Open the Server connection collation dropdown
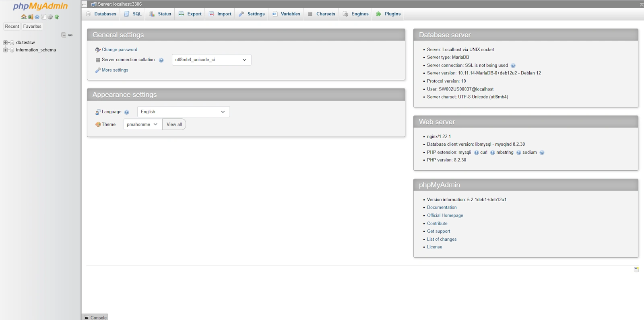 (211, 60)
